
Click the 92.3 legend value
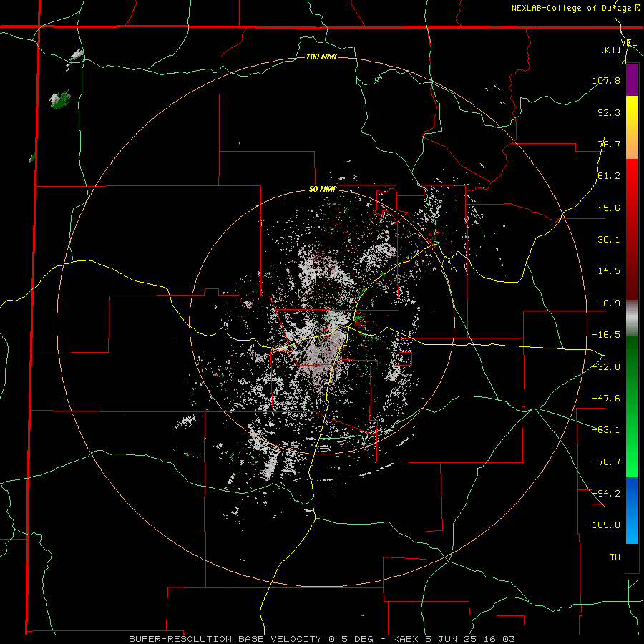click(x=609, y=112)
